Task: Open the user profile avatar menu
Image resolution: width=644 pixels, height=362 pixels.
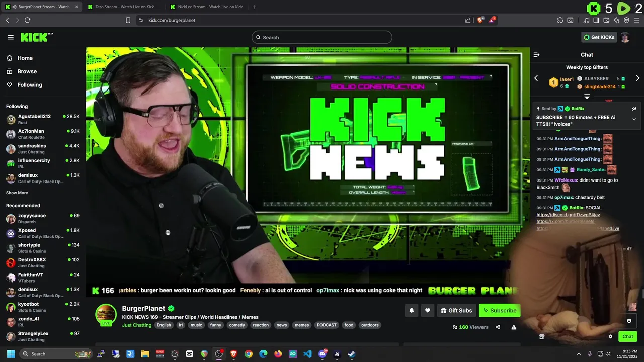Action: click(x=625, y=37)
